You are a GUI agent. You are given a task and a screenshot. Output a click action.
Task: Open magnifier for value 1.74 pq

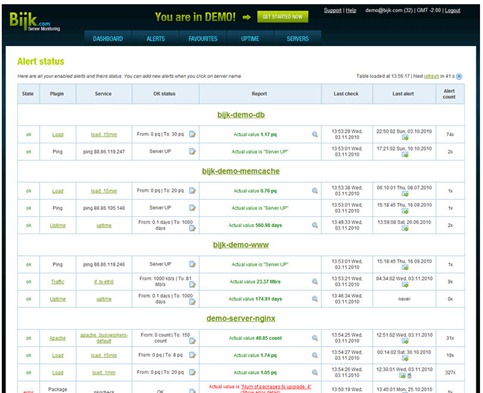point(315,355)
